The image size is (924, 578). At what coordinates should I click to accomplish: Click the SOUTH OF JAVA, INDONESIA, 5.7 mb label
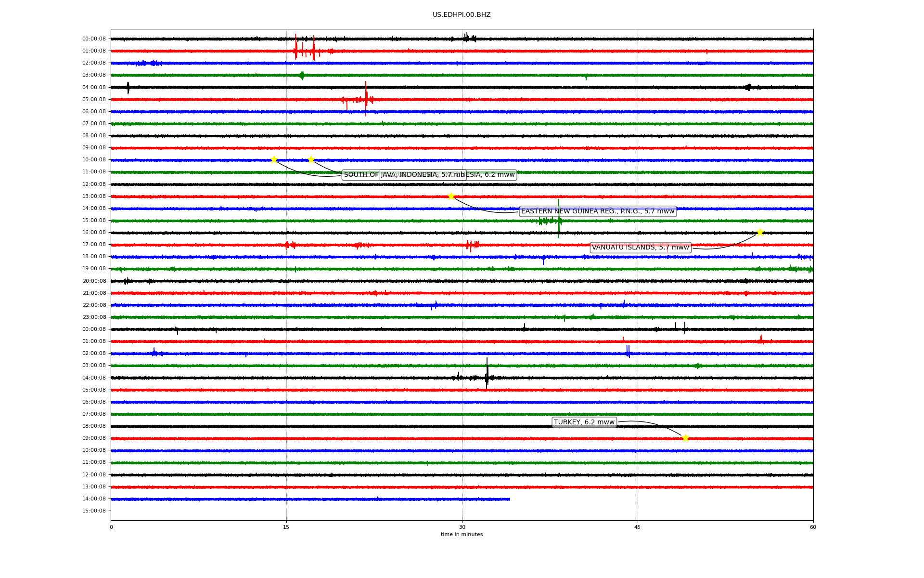click(x=404, y=175)
